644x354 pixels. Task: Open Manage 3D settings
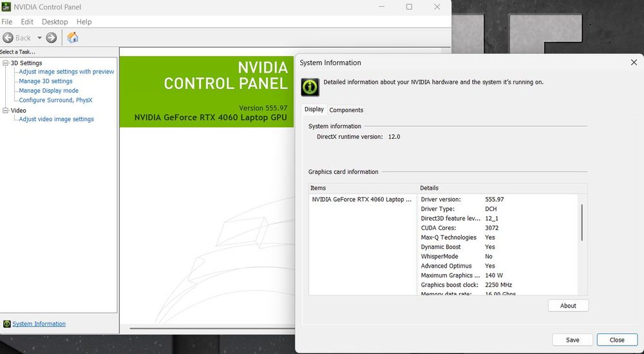tap(46, 81)
